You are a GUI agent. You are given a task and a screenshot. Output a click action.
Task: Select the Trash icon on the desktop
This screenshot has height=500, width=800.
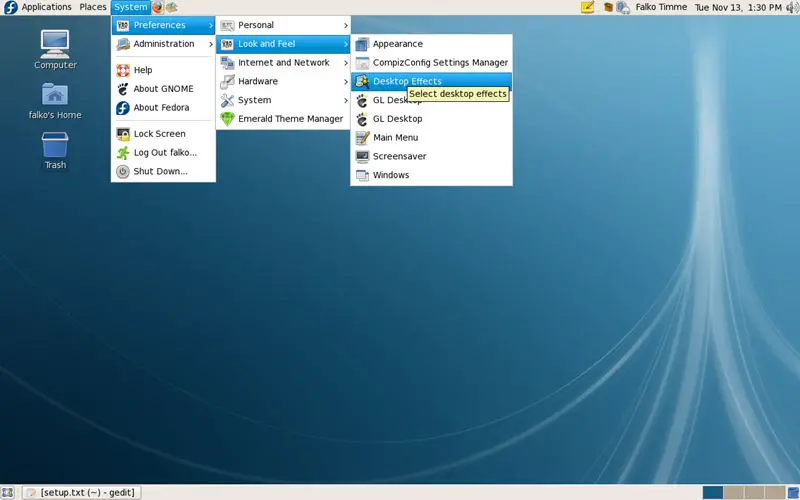pyautogui.click(x=55, y=151)
